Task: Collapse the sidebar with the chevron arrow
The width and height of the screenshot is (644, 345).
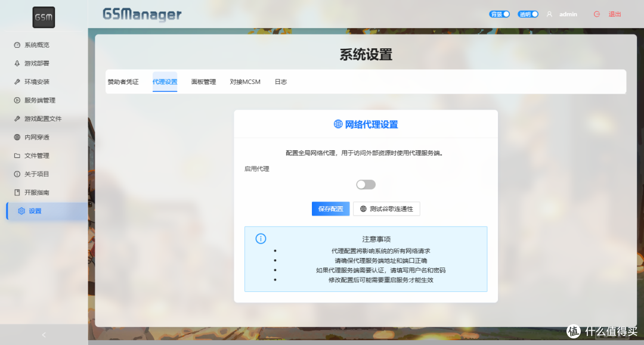Action: point(43,334)
